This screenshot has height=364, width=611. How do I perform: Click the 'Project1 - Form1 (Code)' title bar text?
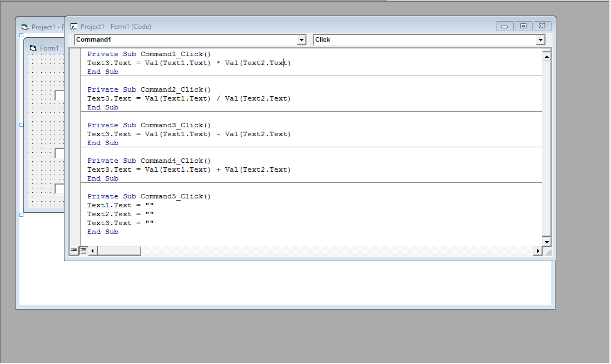click(x=116, y=27)
